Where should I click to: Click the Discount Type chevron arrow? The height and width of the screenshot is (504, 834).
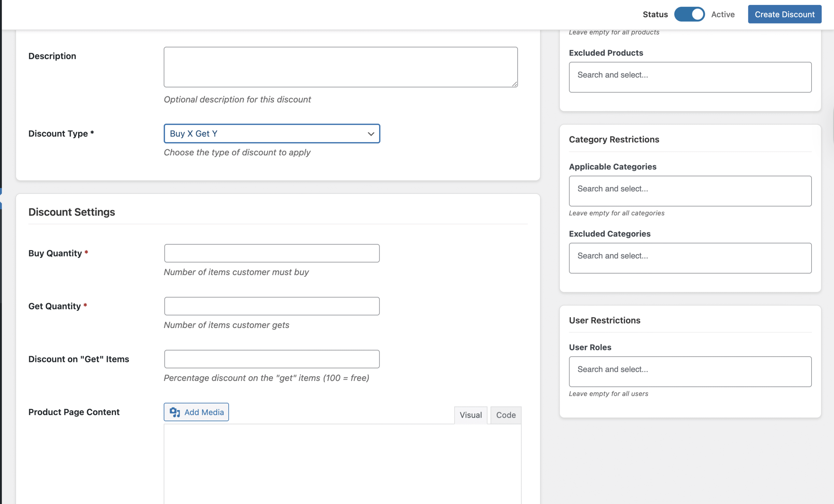tap(371, 134)
